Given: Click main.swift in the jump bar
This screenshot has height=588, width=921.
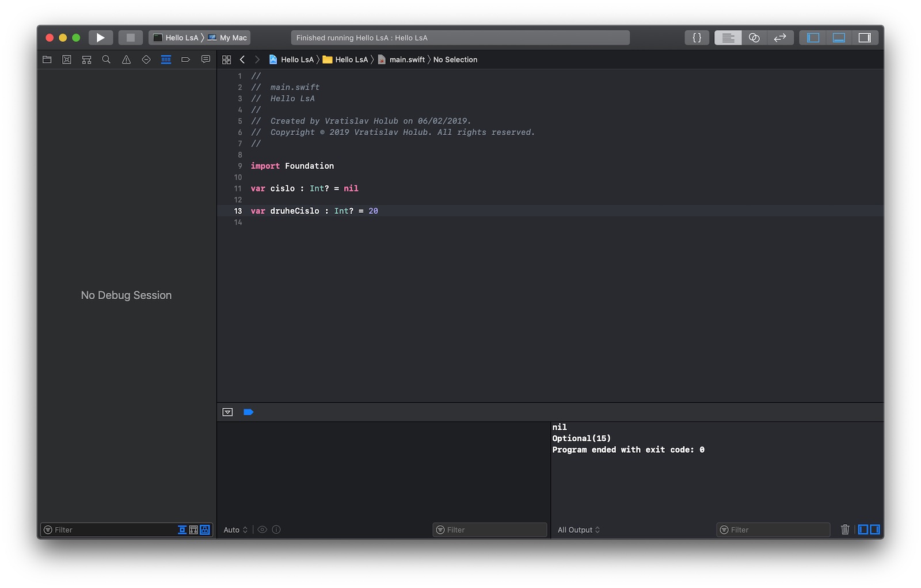Looking at the screenshot, I should point(401,60).
